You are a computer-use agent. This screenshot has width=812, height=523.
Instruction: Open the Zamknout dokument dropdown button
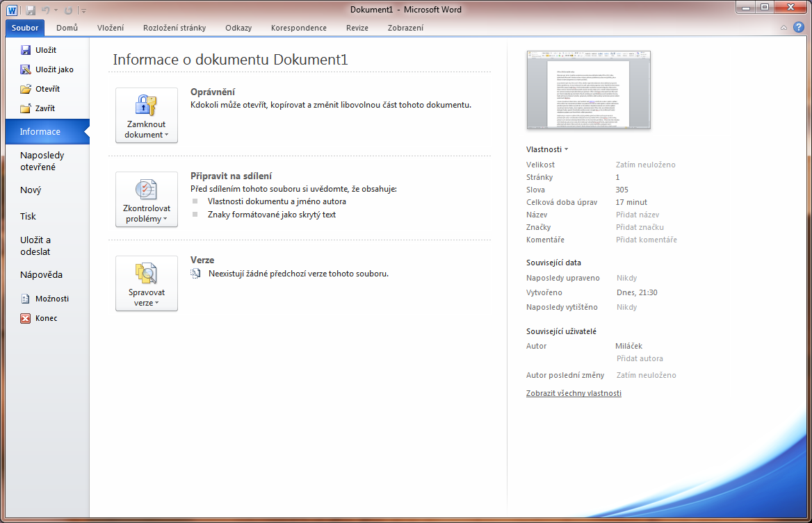click(147, 115)
